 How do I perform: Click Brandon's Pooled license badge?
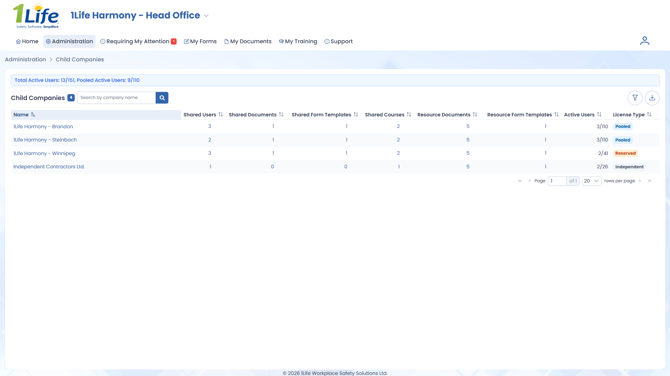[623, 126]
